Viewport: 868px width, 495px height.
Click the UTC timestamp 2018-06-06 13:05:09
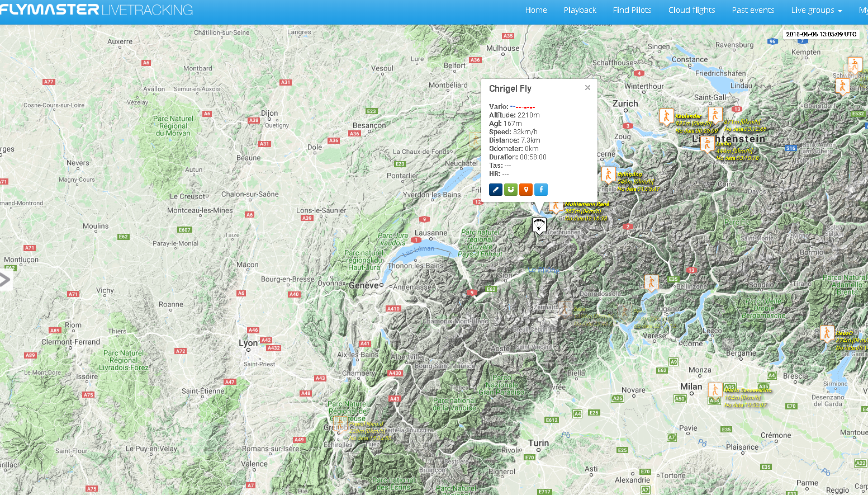pos(821,34)
